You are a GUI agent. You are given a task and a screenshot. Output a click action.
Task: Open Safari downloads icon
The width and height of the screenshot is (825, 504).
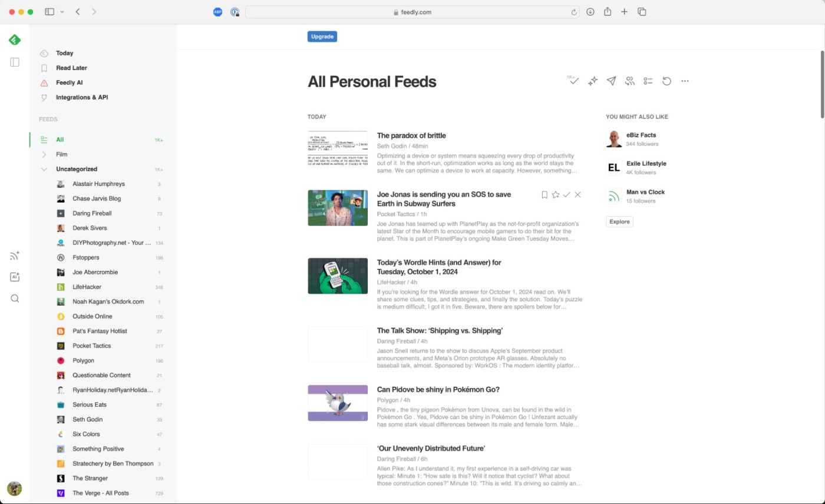pos(590,12)
